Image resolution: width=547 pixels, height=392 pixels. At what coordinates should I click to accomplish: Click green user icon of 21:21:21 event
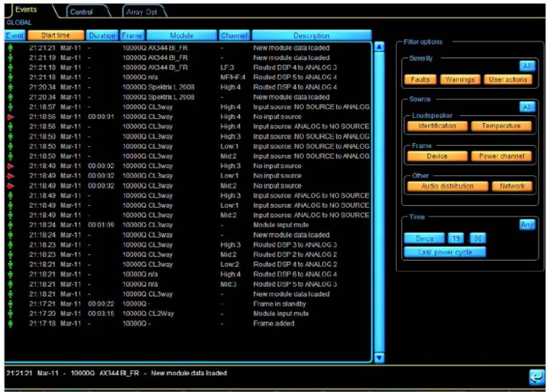(10, 48)
